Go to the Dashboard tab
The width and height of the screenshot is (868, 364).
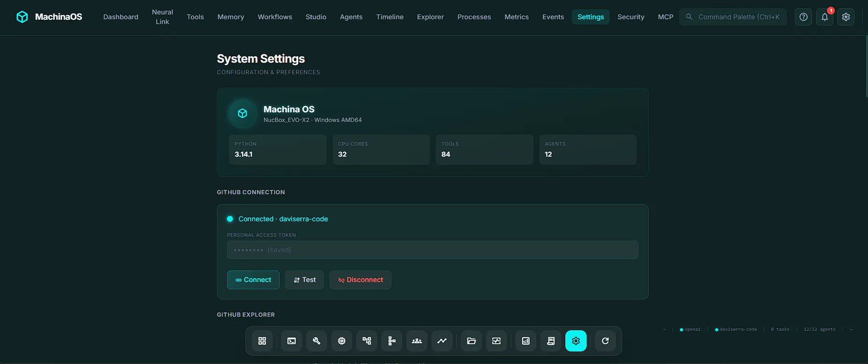coord(120,17)
